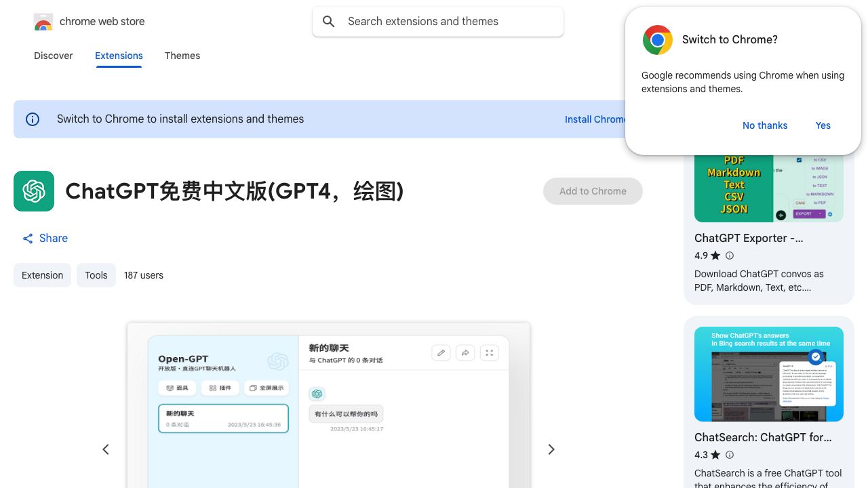Click the pencil edit icon in preview
The image size is (868, 488).
441,352
